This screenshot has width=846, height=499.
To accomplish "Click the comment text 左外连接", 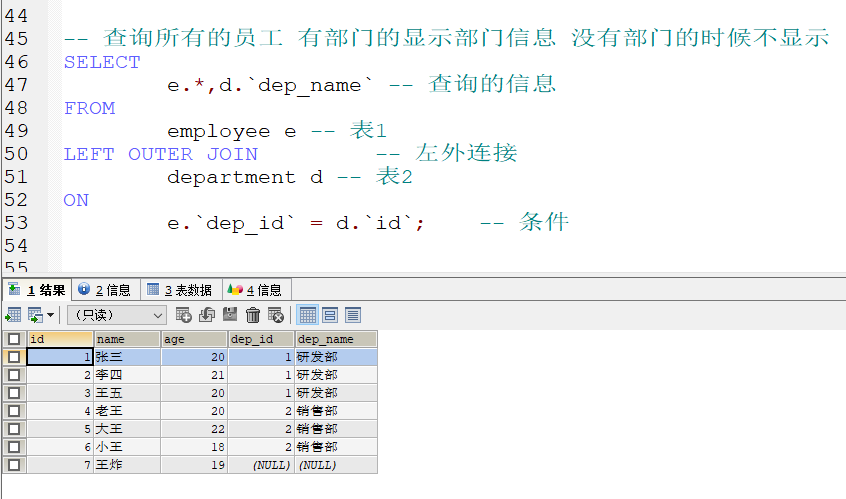I will pyautogui.click(x=467, y=153).
